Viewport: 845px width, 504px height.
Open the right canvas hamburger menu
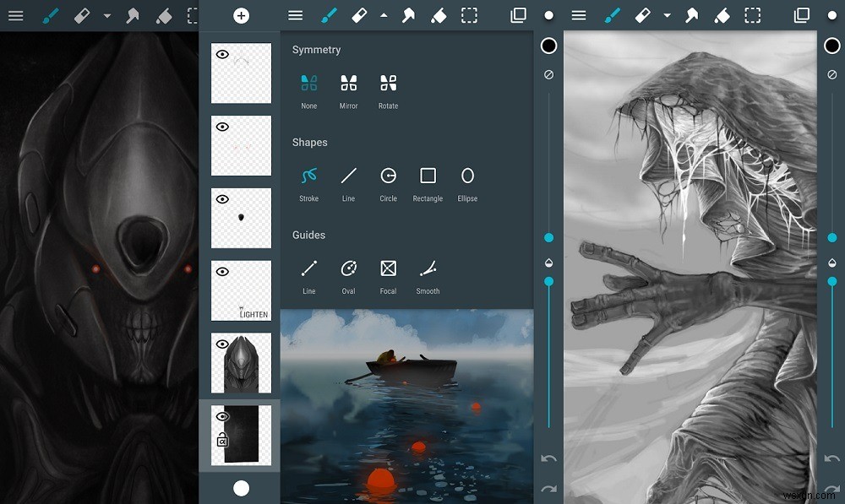click(579, 14)
